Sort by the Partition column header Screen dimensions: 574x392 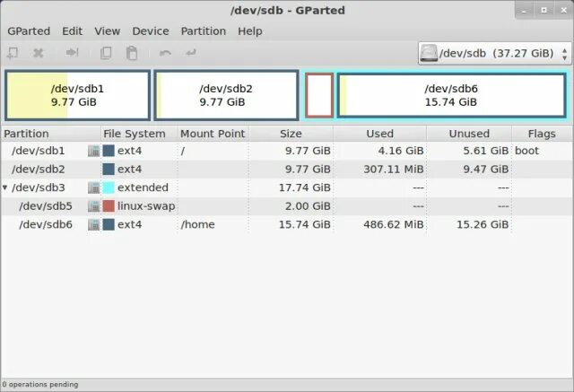point(51,134)
